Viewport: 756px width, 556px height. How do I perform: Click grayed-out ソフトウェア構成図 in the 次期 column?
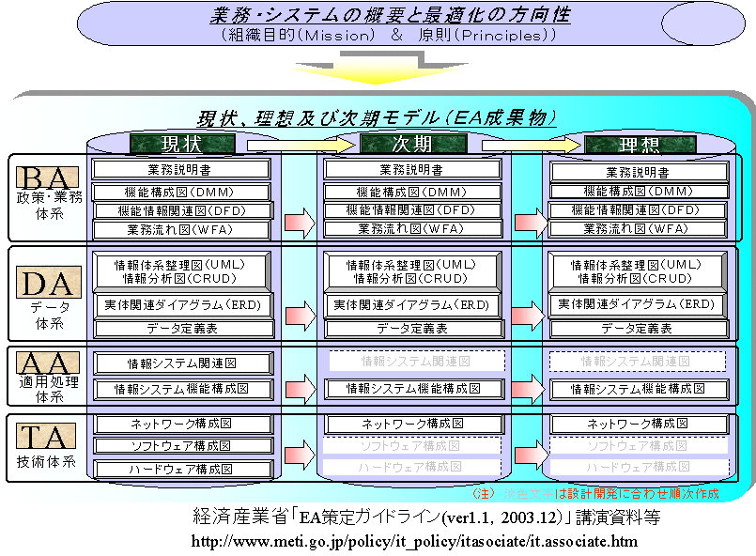411,446
